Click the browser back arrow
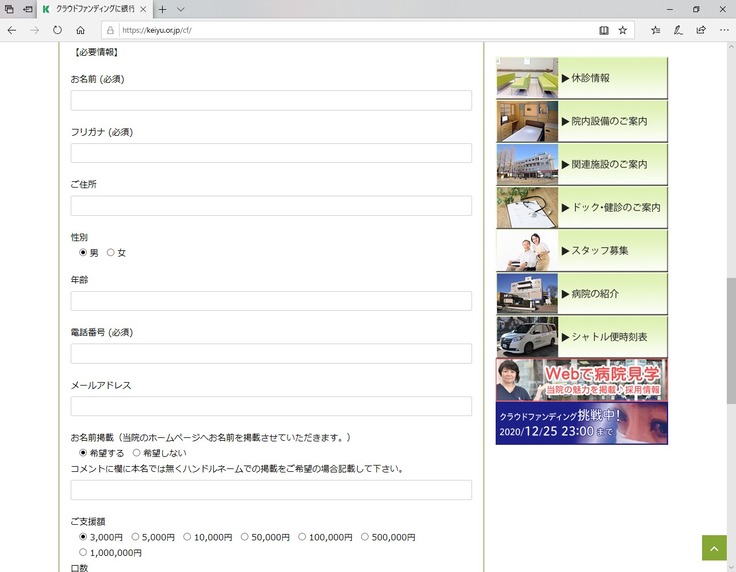 [x=12, y=30]
